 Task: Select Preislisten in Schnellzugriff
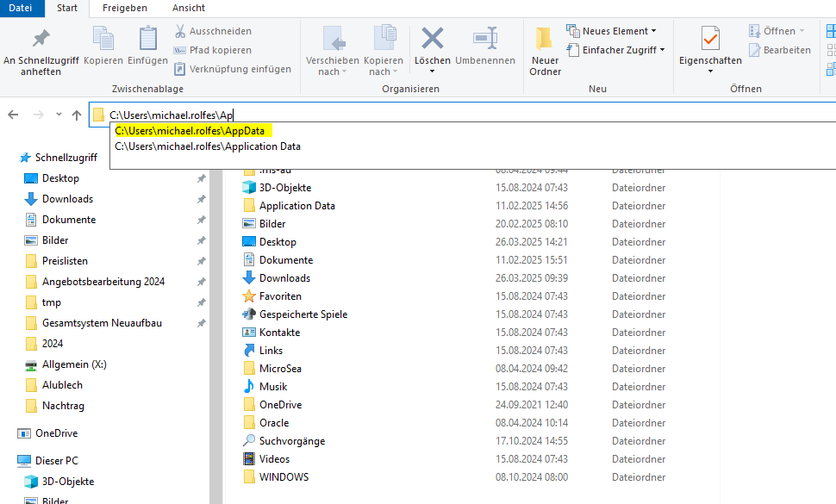pos(65,261)
